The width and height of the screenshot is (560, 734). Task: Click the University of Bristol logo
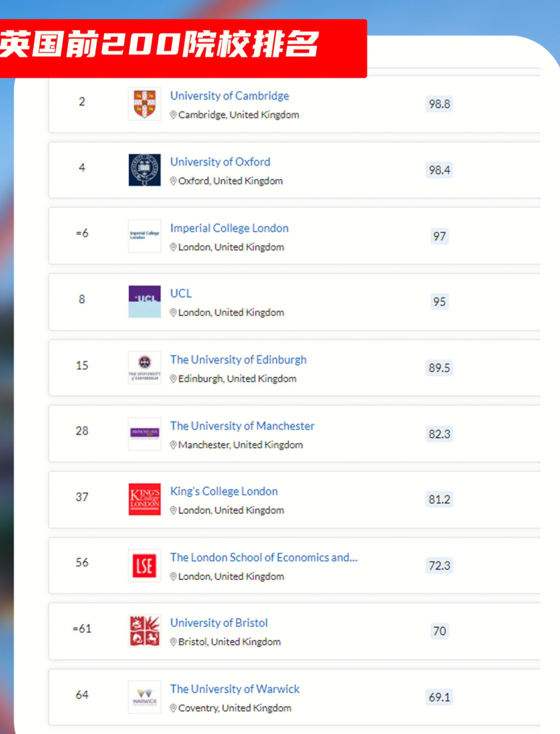point(145,631)
